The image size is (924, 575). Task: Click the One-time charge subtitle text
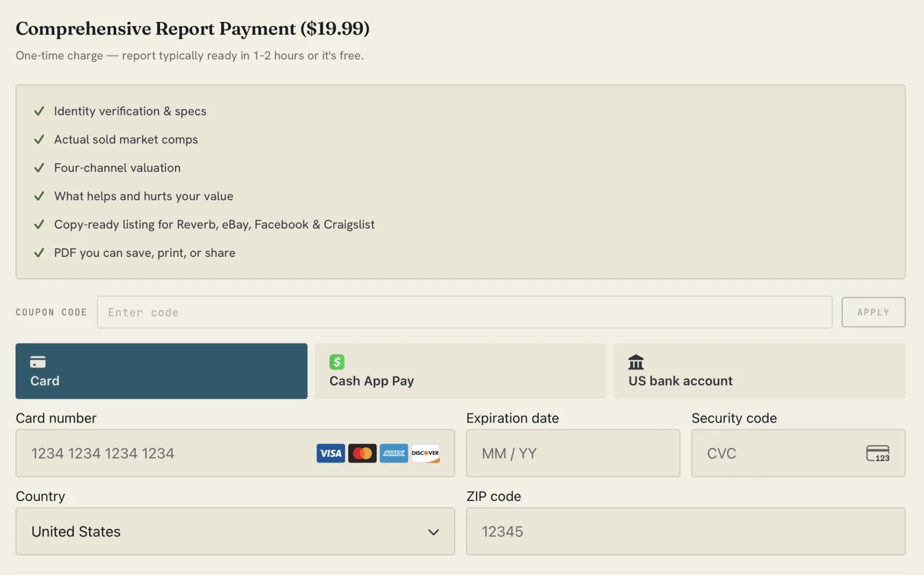click(189, 55)
